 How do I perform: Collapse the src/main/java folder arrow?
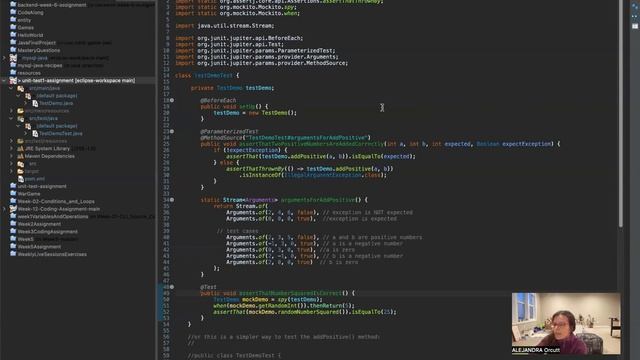click(x=11, y=88)
